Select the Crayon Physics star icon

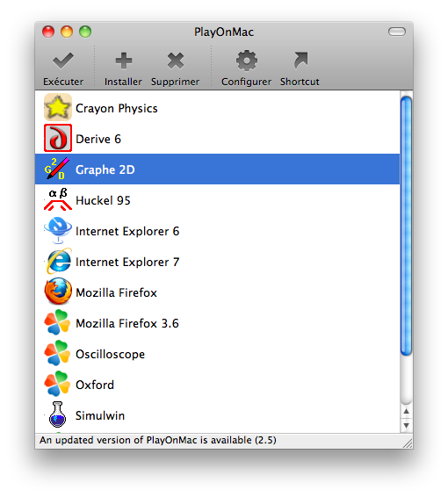[x=58, y=107]
